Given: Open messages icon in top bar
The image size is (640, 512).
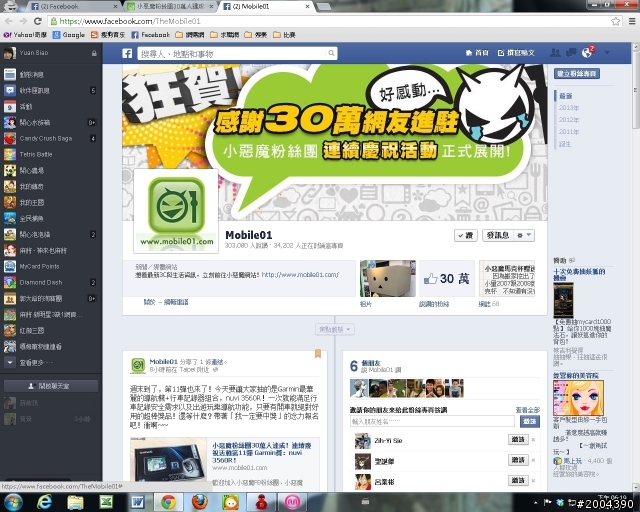Looking at the screenshot, I should coord(571,53).
